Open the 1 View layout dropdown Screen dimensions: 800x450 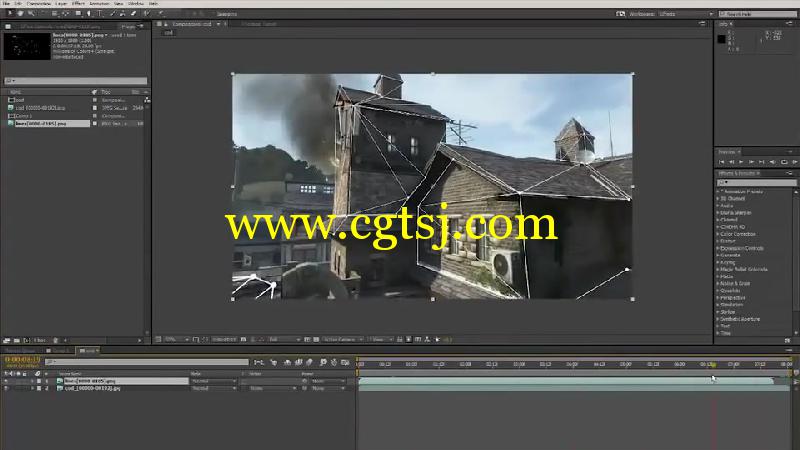pos(381,339)
